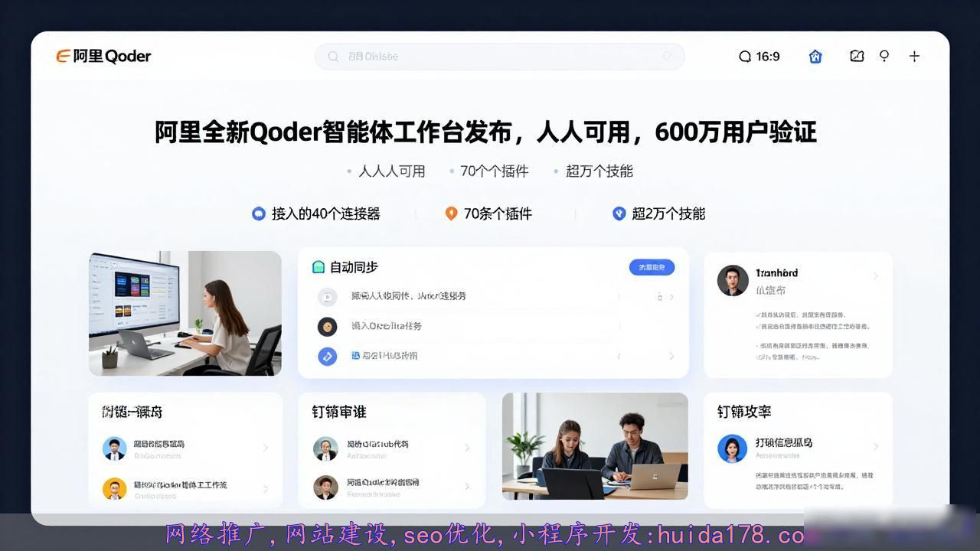Click first avatar in 钉销审谁 card
Viewport: 980px width, 551px height.
tap(325, 448)
